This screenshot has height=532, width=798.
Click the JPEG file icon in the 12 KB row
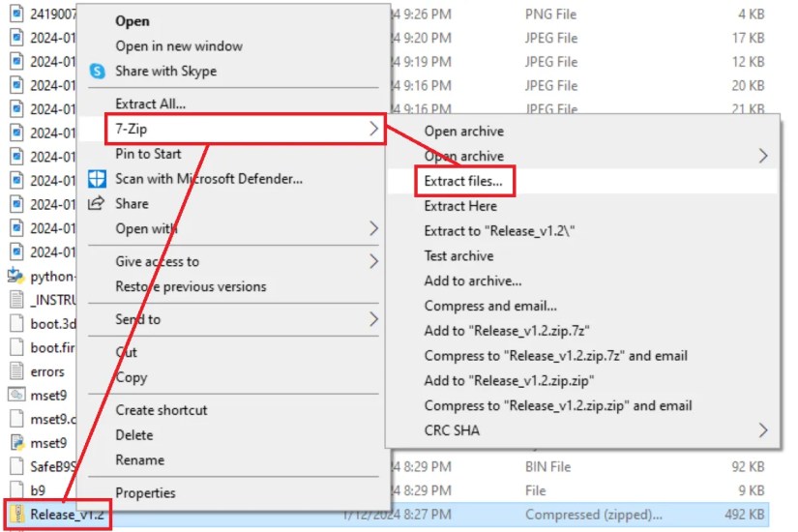16,62
